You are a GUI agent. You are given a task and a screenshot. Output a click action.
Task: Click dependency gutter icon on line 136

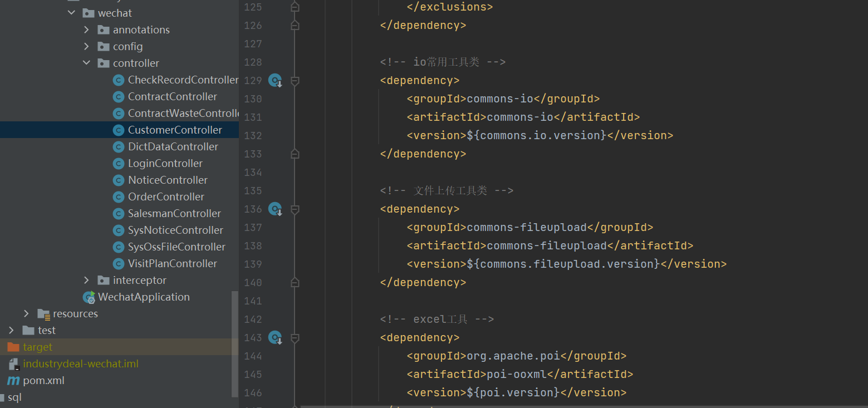(x=275, y=209)
